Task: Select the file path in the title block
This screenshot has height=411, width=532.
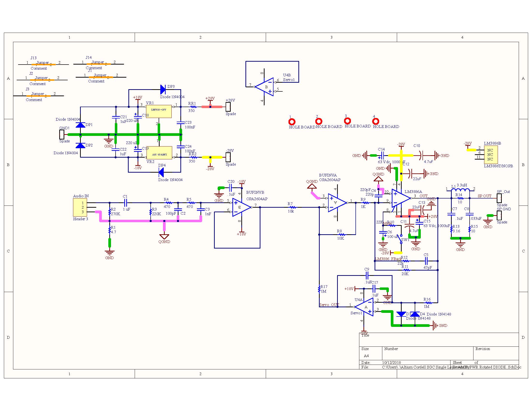Action: [452, 367]
